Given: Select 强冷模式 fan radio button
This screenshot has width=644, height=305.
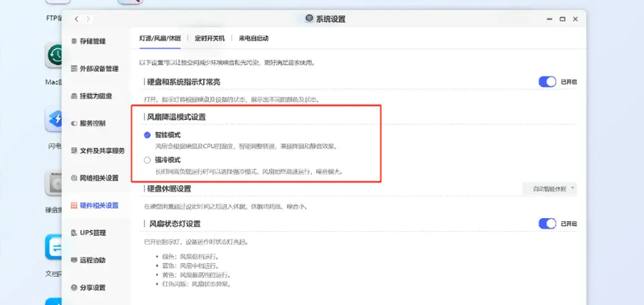Looking at the screenshot, I should point(147,160).
